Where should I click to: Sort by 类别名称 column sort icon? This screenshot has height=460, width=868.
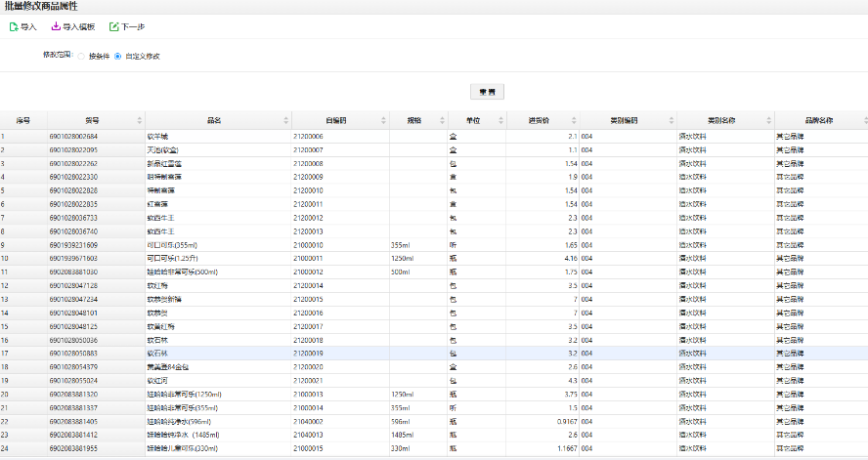click(x=768, y=120)
